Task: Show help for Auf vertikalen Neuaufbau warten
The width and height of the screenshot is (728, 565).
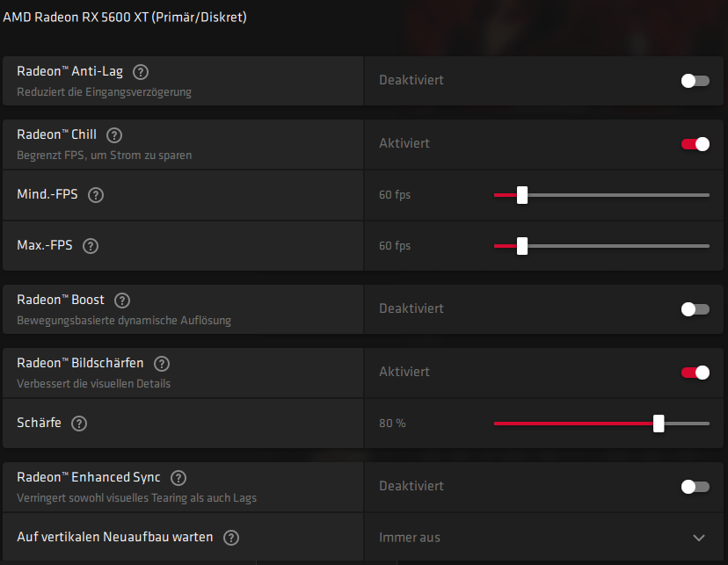Action: [x=231, y=538]
